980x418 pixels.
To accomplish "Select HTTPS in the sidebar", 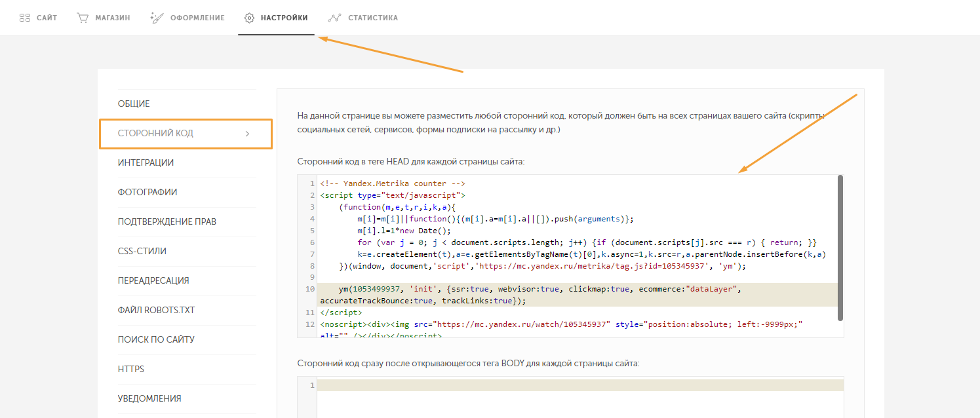I will point(131,370).
